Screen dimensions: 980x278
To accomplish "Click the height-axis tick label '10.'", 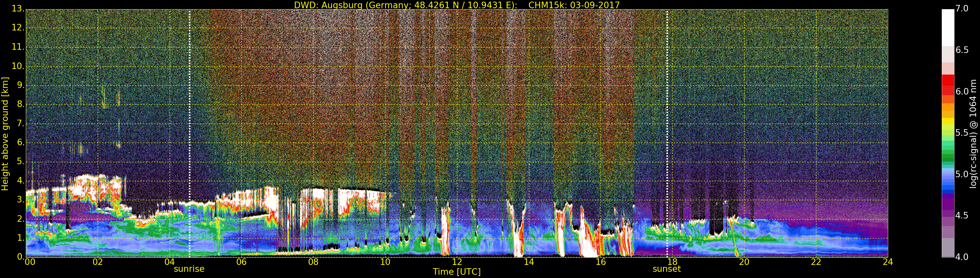I will click(x=18, y=66).
